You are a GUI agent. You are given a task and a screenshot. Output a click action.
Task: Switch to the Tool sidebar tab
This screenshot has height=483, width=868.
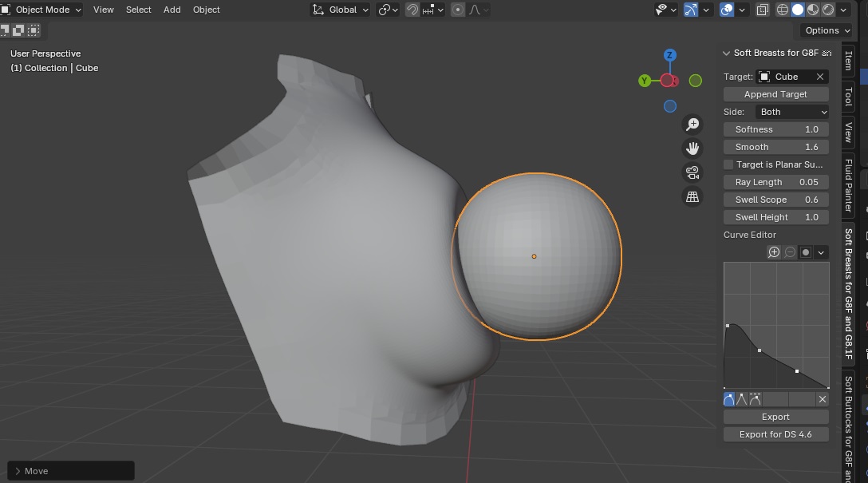(848, 97)
